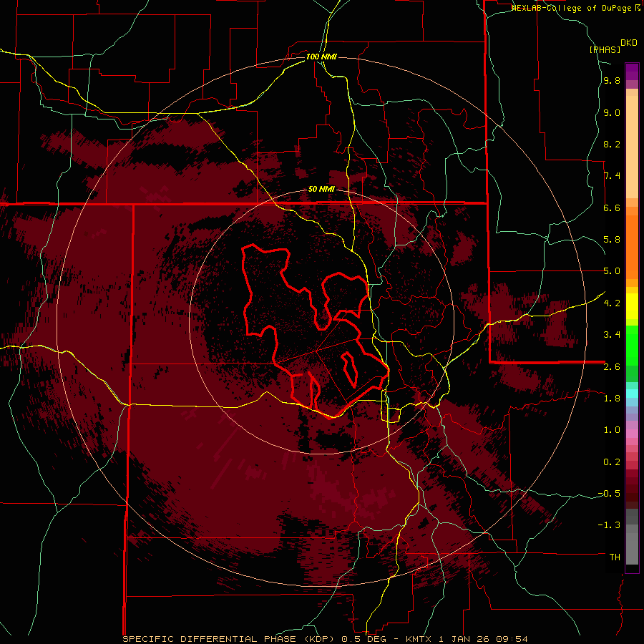This screenshot has width=644, height=644.
Task: Click the 5.8 scale value
Action: click(612, 240)
